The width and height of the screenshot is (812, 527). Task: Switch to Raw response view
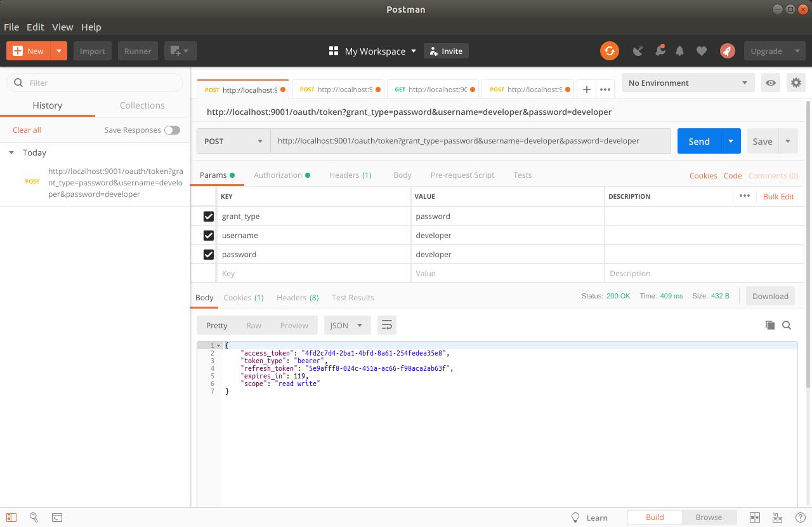(x=254, y=325)
